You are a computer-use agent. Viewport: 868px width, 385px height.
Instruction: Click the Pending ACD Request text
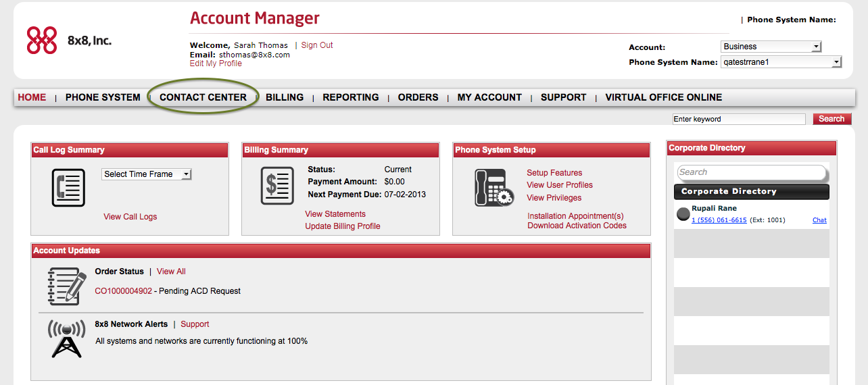[x=199, y=291]
